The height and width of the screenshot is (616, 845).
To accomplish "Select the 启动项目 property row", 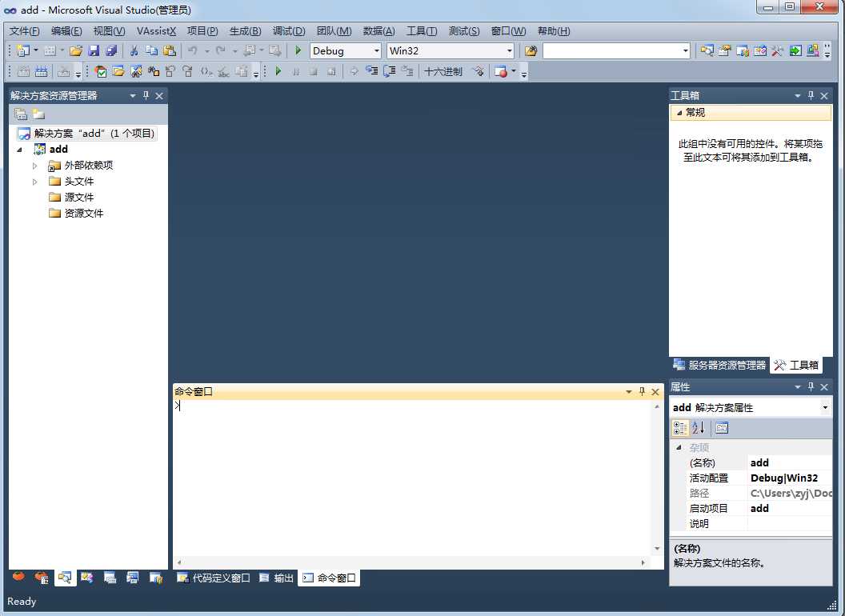I will (x=751, y=508).
